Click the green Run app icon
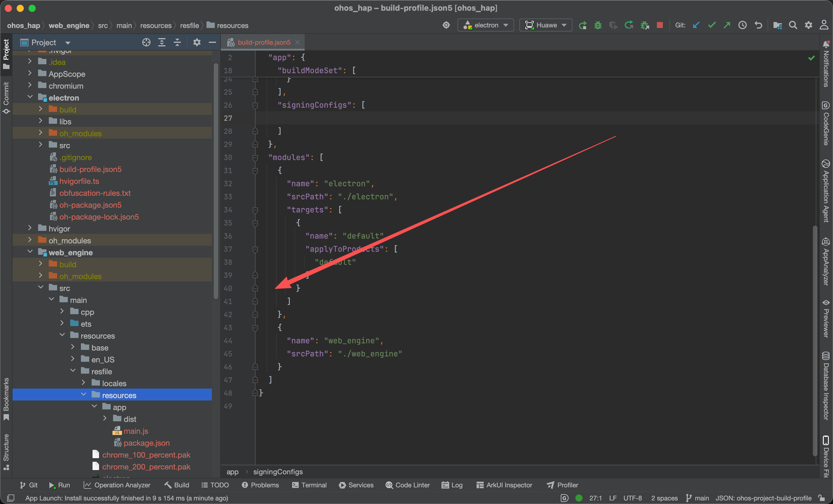The width and height of the screenshot is (833, 504). pos(582,25)
